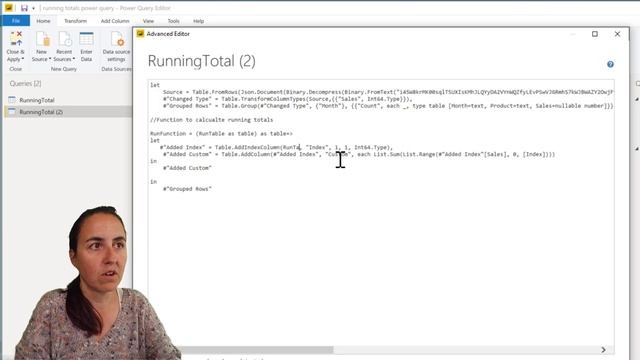Open quick access toolbar dropdown arrow
This screenshot has width=640, height=360.
coord(33,8)
